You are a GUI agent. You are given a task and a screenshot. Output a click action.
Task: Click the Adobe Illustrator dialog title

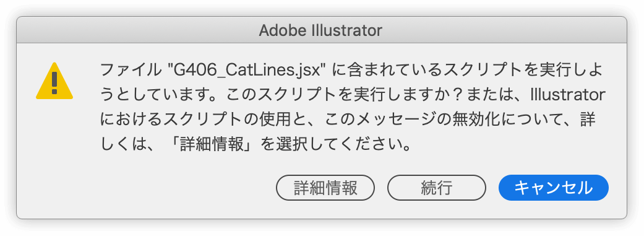click(320, 30)
